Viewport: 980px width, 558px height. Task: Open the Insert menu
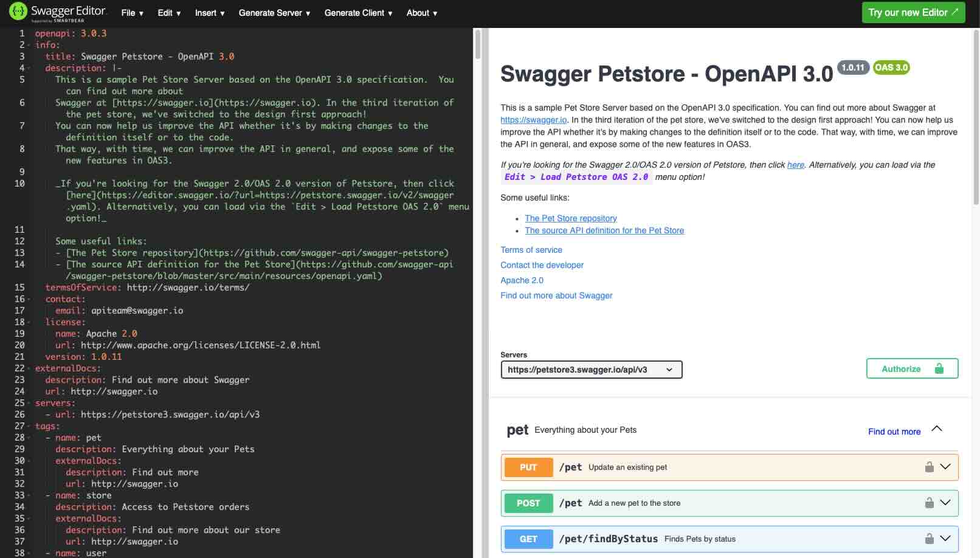click(210, 13)
